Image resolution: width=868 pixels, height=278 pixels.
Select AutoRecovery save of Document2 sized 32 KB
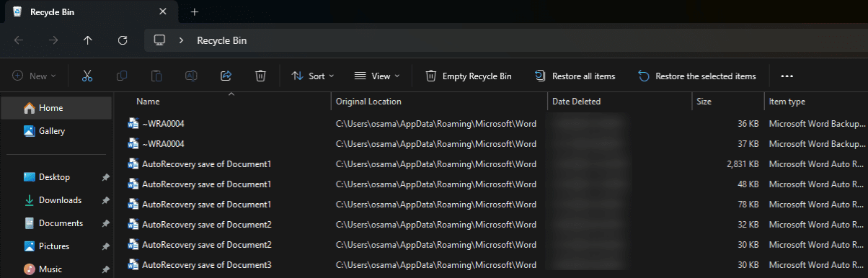207,225
